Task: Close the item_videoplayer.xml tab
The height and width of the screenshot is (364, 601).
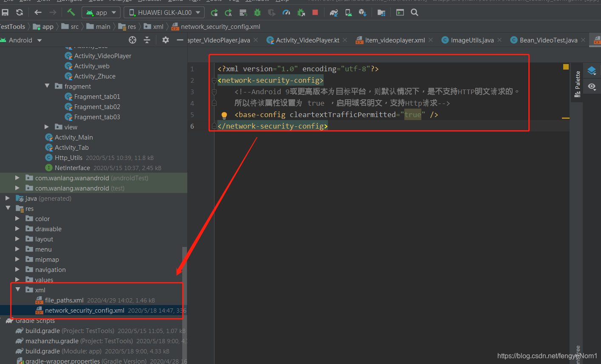Action: [x=430, y=40]
